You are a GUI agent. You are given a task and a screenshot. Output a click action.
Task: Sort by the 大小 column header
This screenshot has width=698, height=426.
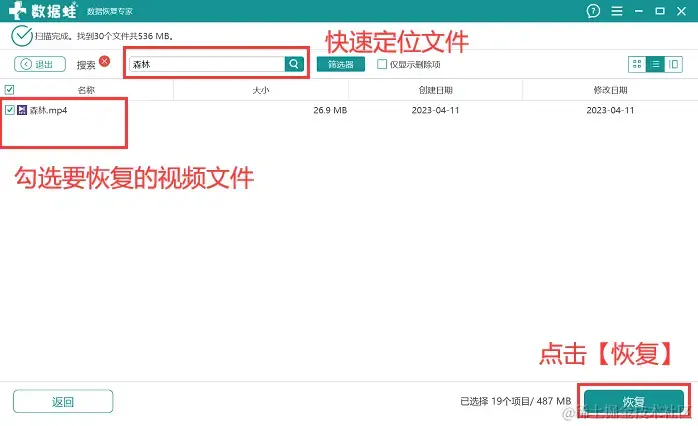click(x=261, y=90)
